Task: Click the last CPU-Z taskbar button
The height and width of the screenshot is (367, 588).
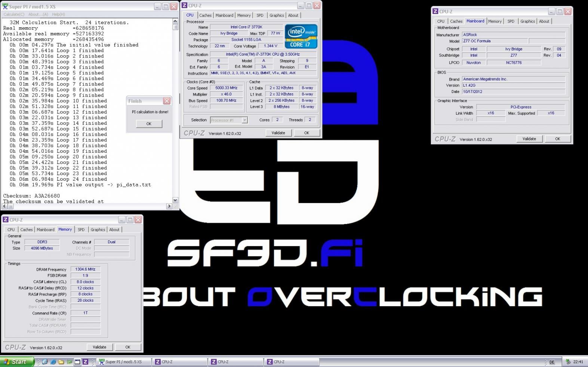Action: pos(292,362)
